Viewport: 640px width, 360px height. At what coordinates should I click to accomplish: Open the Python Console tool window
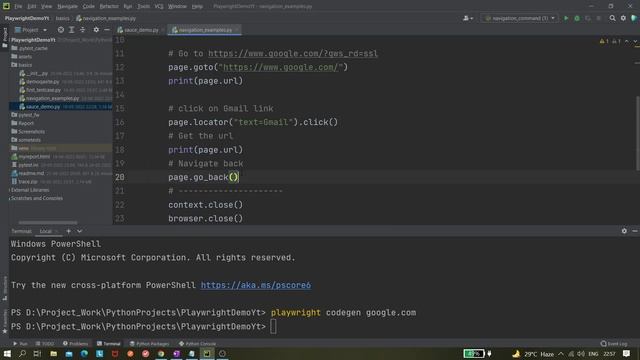(x=197, y=344)
